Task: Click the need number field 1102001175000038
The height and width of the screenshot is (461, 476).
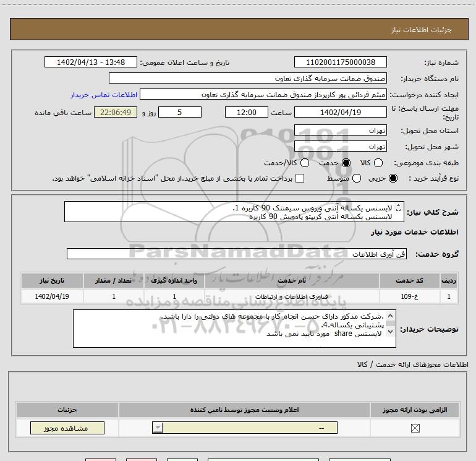Action: point(340,62)
